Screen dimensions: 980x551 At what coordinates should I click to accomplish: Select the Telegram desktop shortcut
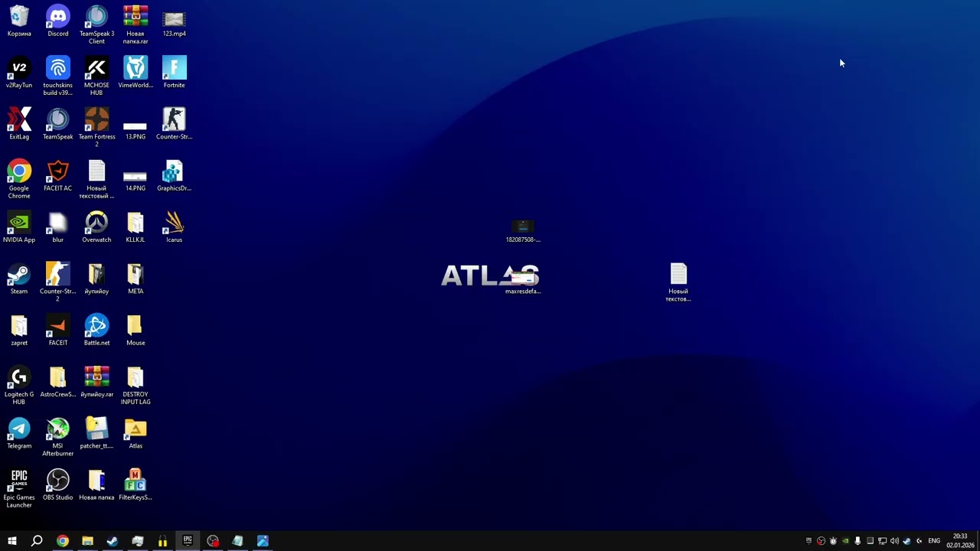click(19, 433)
